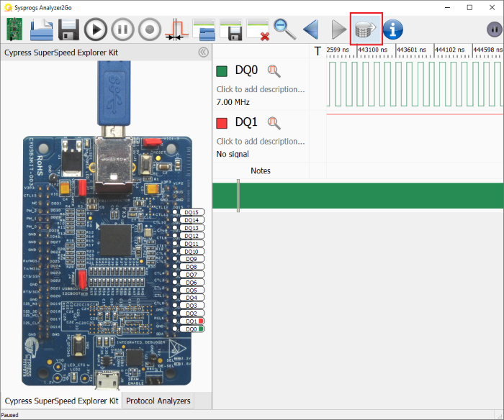Click the DQ1 signal search icon
Viewport: 504px width, 420px height.
click(x=274, y=123)
